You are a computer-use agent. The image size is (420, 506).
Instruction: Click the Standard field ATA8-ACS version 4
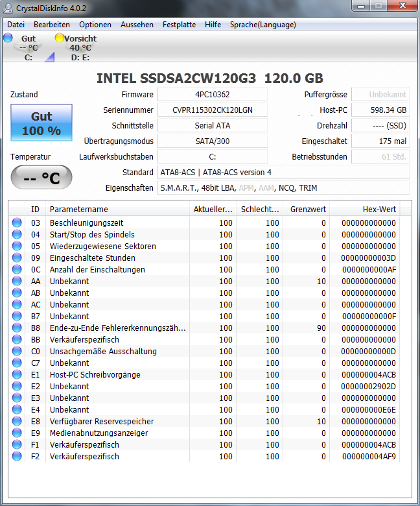pyautogui.click(x=283, y=172)
